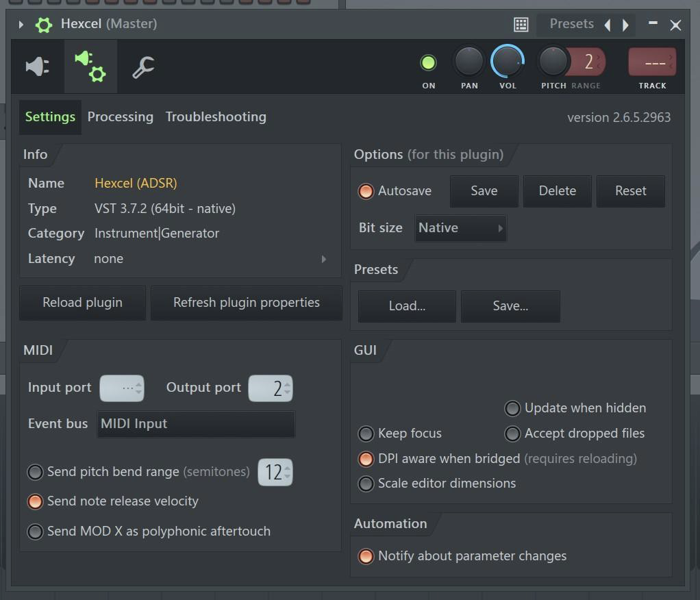Viewport: 700px width, 600px height.
Task: Open the Bit size Native dropdown
Action: (460, 228)
